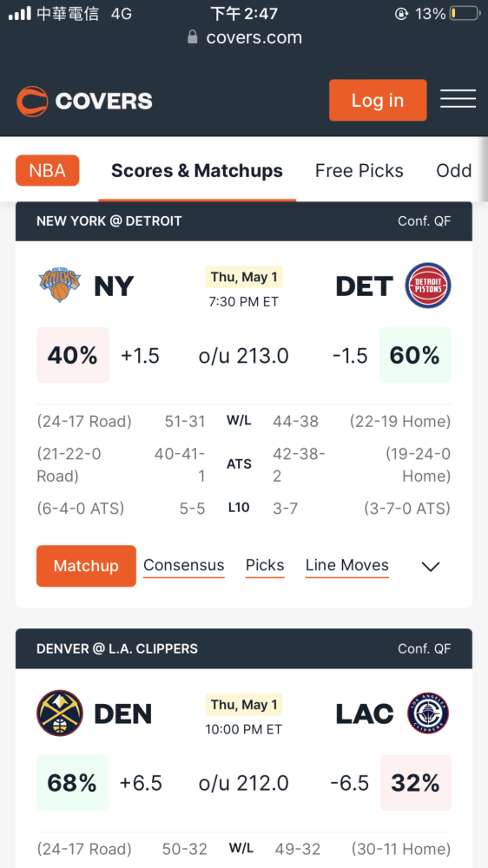Open the Picks link

tap(265, 565)
